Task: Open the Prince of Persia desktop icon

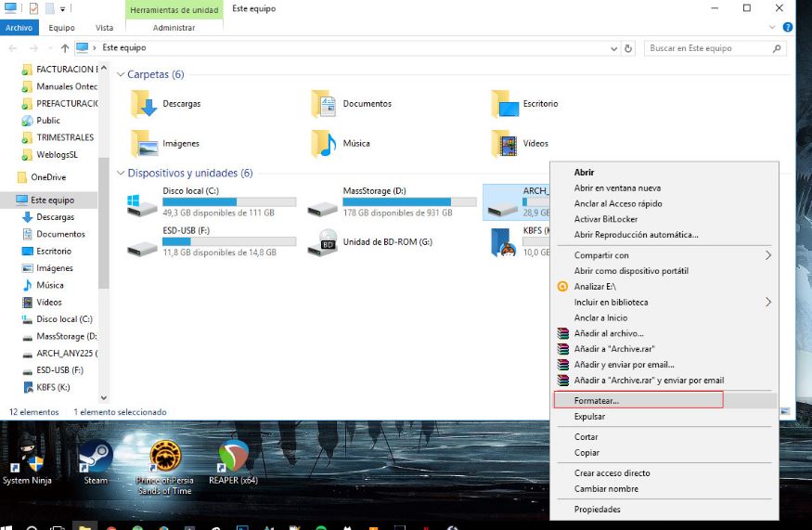Action: point(164,458)
